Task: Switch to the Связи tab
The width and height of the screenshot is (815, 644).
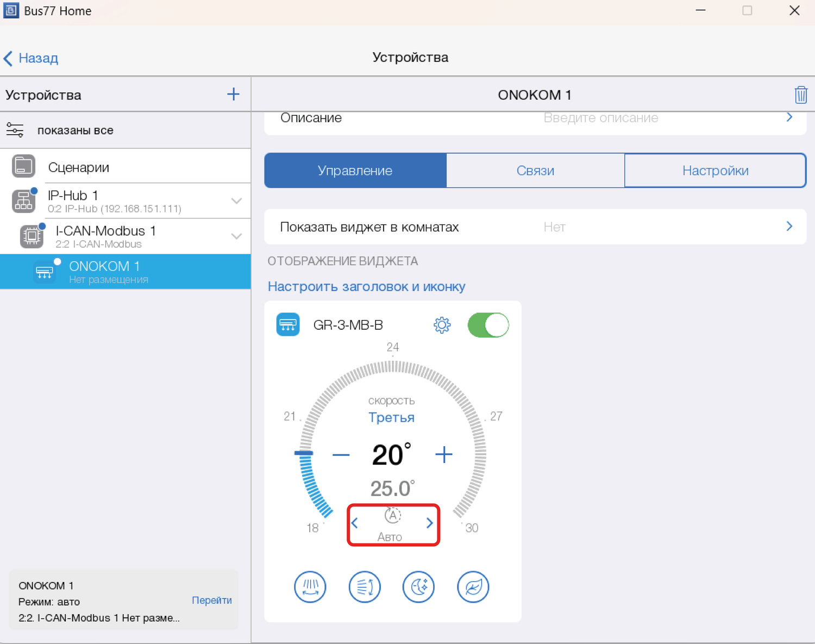Action: coord(535,171)
